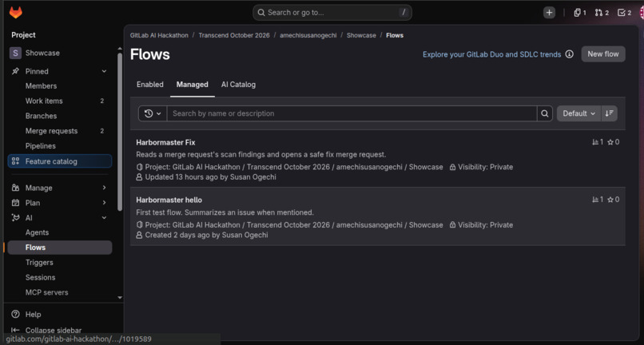Image resolution: width=644 pixels, height=345 pixels.
Task: Open Members in the sidebar
Action: (60, 85)
